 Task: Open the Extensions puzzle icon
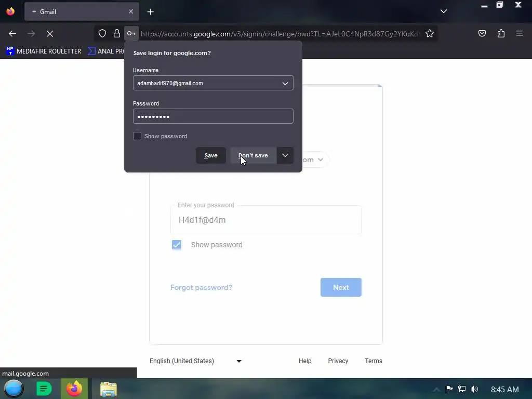(501, 33)
